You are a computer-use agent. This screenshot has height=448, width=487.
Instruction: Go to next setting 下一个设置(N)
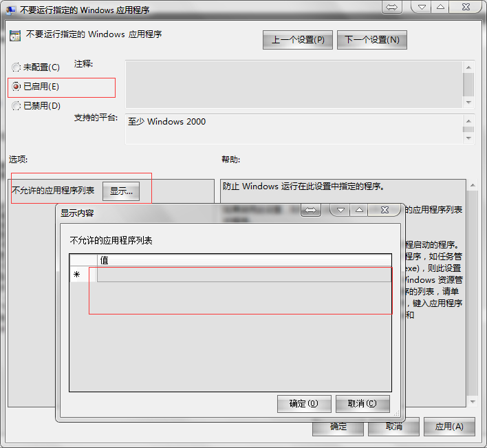pyautogui.click(x=371, y=40)
